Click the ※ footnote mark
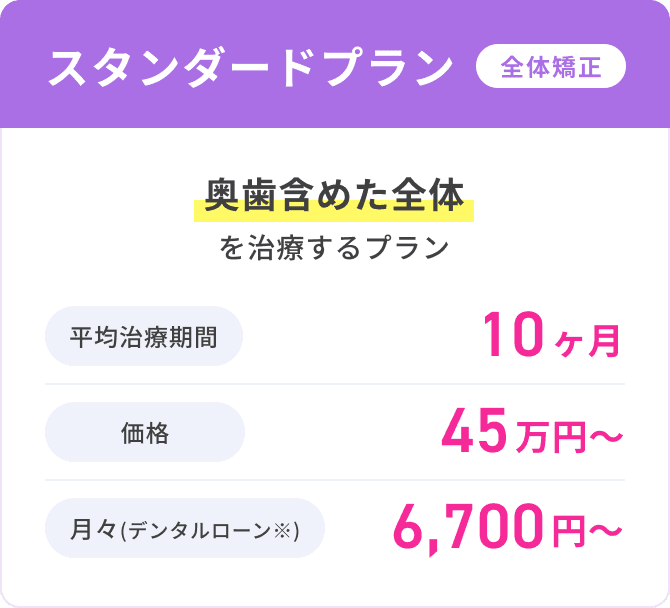The image size is (670, 608). click(x=282, y=530)
